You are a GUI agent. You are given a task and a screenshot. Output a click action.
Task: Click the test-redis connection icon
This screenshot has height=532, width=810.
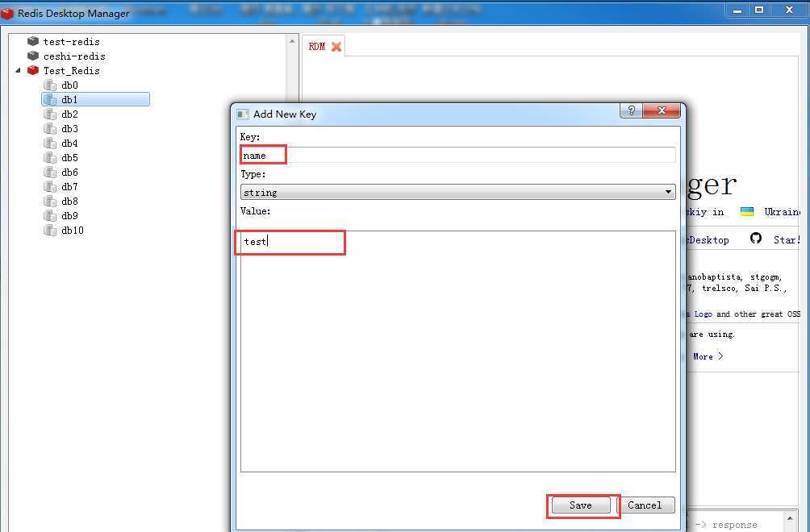tap(33, 41)
